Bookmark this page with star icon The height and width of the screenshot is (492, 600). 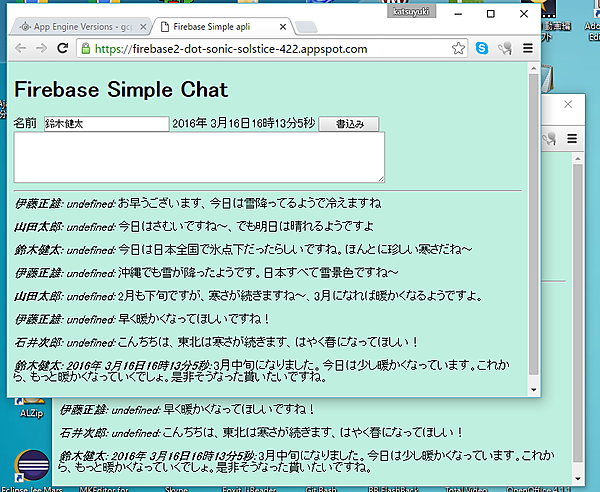pos(458,49)
